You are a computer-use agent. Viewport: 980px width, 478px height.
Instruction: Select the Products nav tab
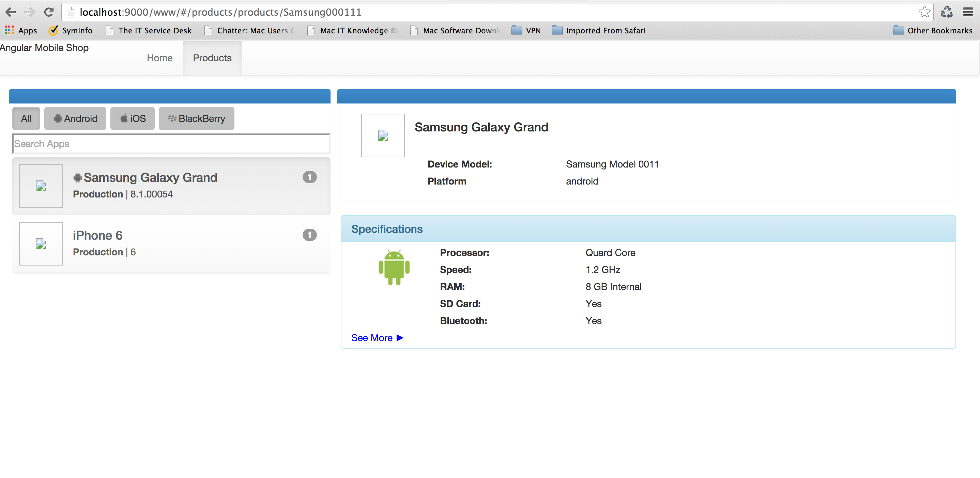[212, 58]
